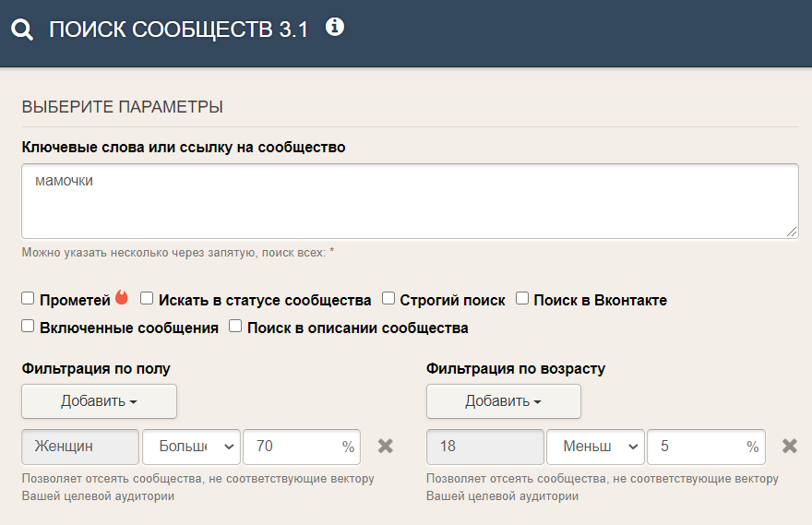Screen dimensions: 812x525
Task: Toggle Включенные сообщения checkbox
Action: pos(28,327)
